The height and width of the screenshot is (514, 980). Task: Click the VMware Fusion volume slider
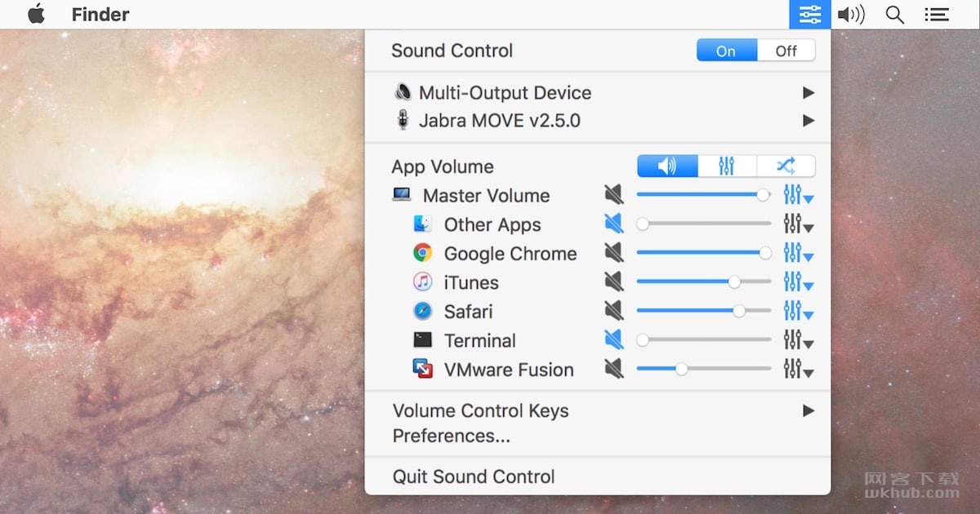coord(704,369)
